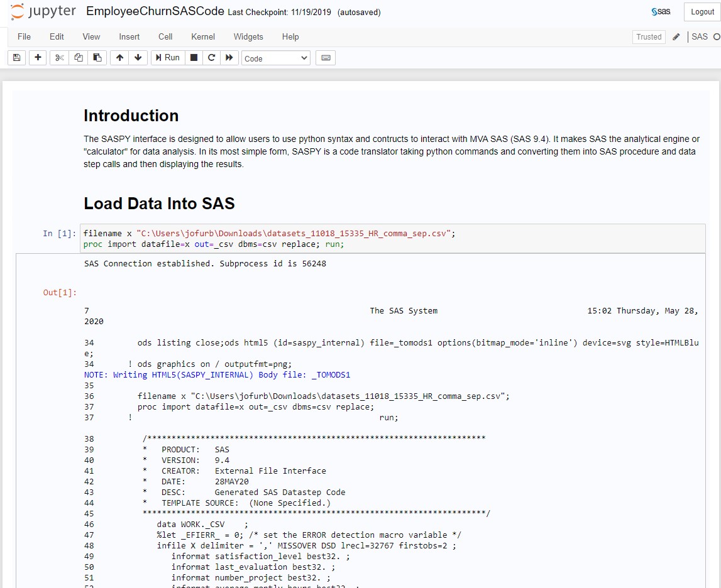Open the File menu
This screenshot has height=588, width=721.
[x=24, y=36]
